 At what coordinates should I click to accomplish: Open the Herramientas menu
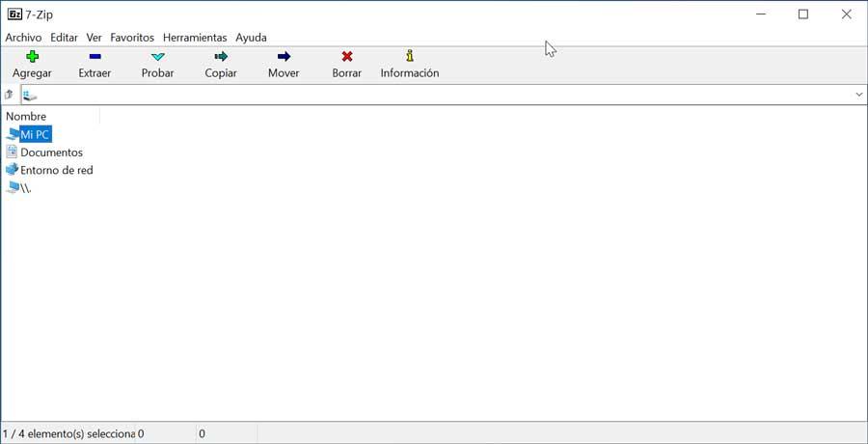[x=195, y=38]
